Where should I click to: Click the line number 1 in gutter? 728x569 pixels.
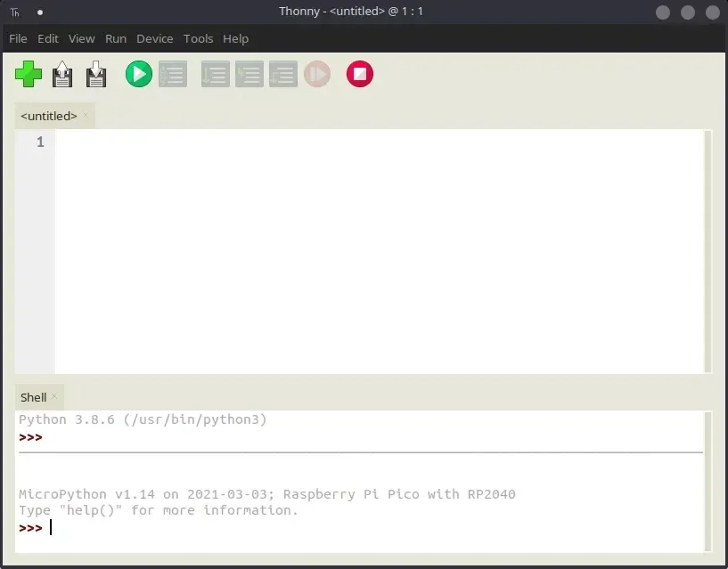pos(40,142)
